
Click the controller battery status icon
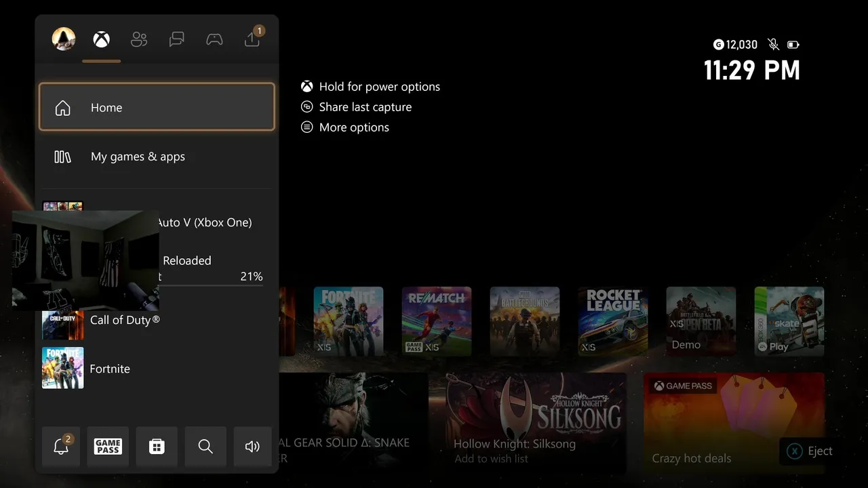point(793,45)
